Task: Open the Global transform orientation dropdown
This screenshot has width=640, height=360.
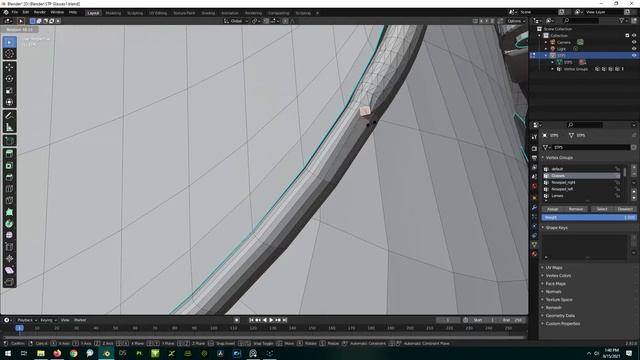Action: [236, 21]
